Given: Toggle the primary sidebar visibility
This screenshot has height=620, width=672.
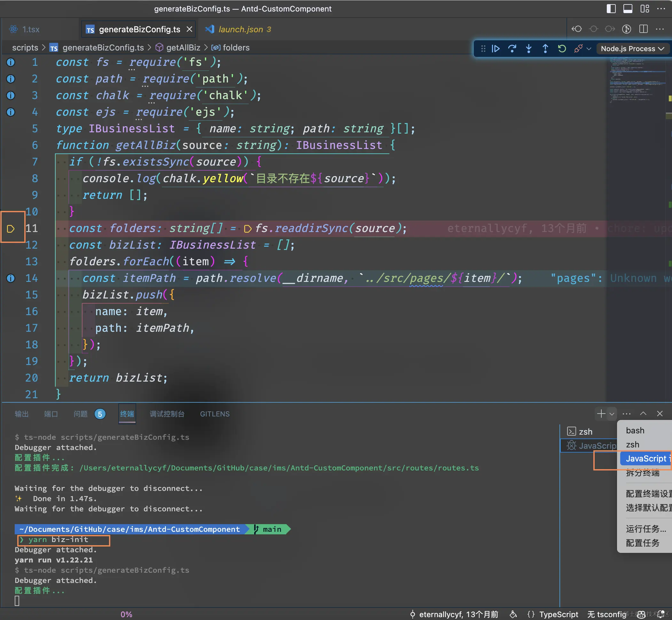Looking at the screenshot, I should point(611,9).
